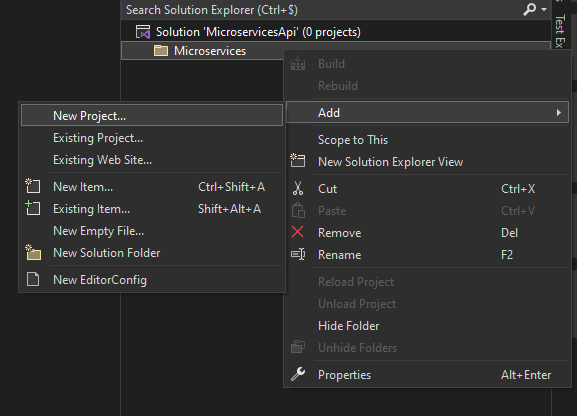Click the Rename icon in context menu
Image resolution: width=577 pixels, height=416 pixels.
tap(298, 254)
